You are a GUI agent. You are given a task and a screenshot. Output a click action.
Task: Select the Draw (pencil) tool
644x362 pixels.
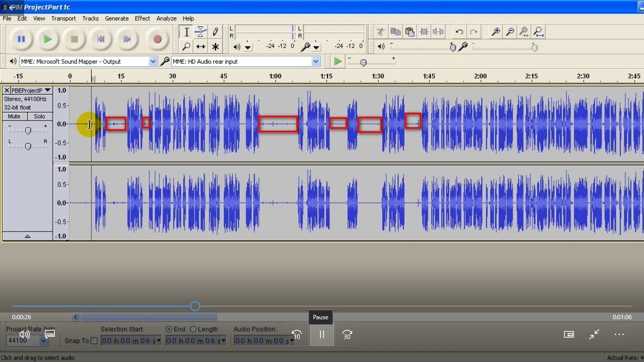point(215,32)
